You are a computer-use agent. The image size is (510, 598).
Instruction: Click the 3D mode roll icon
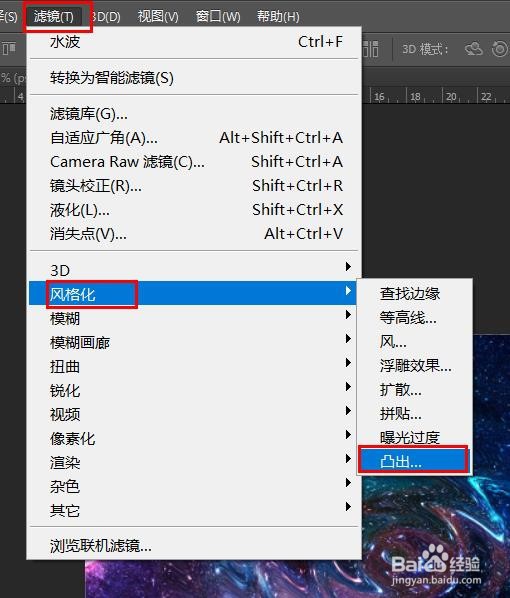point(500,49)
